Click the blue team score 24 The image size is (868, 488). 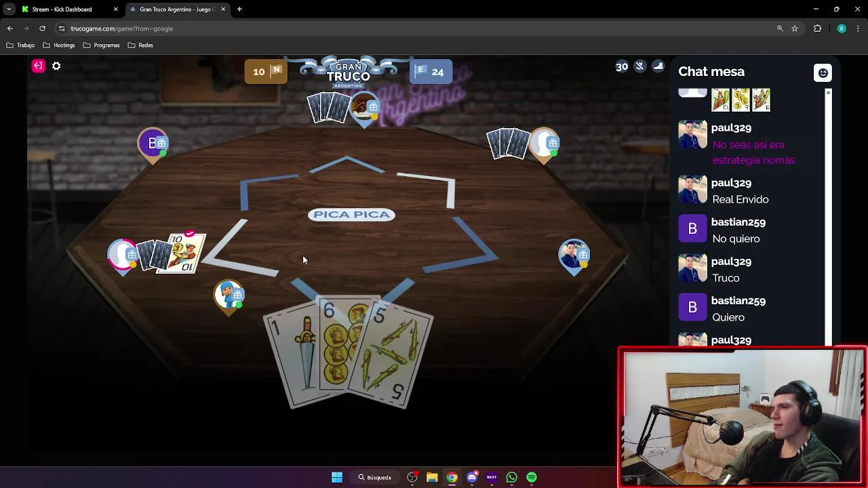[431, 72]
